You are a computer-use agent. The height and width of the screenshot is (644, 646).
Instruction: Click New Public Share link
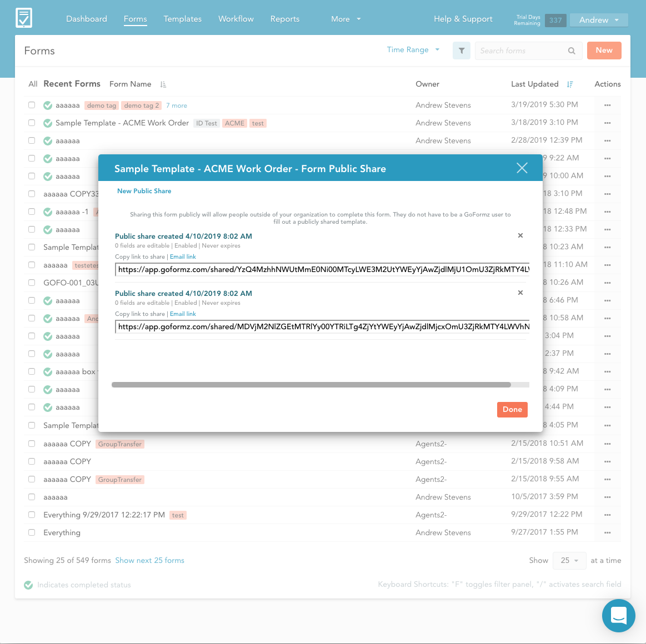144,191
